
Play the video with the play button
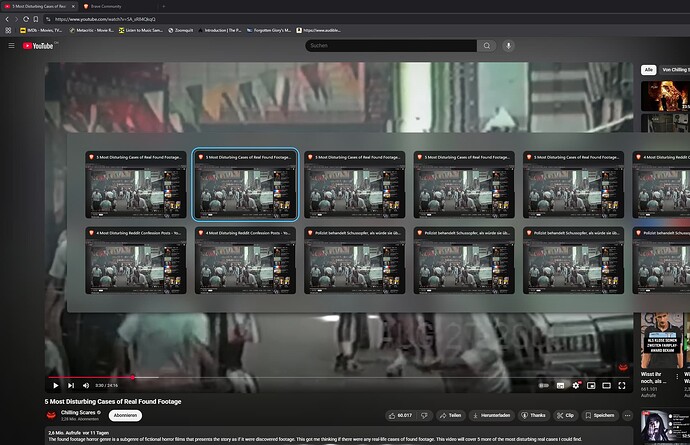pyautogui.click(x=56, y=386)
